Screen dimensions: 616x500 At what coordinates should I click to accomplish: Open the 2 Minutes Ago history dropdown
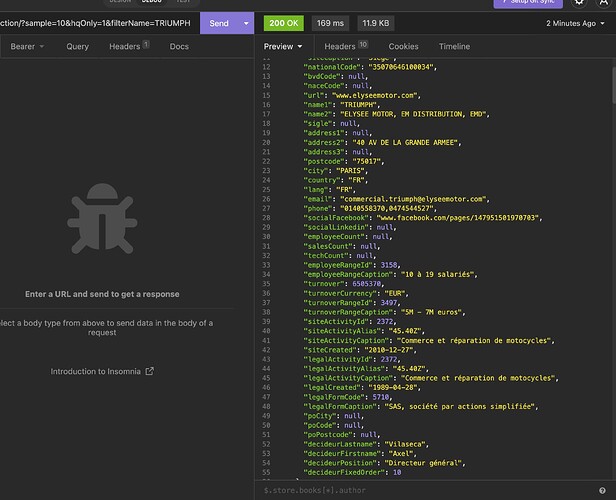click(575, 23)
